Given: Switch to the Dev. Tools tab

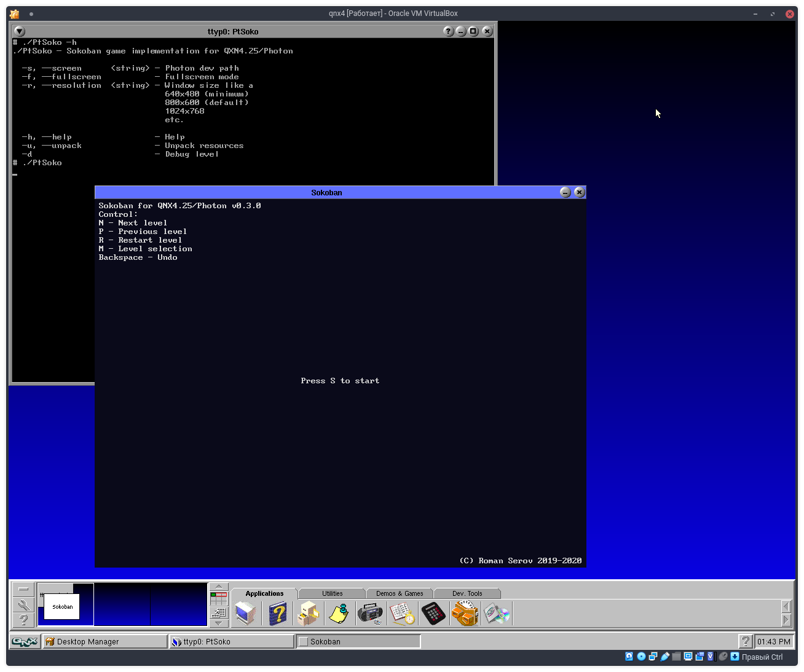Looking at the screenshot, I should coord(467,593).
